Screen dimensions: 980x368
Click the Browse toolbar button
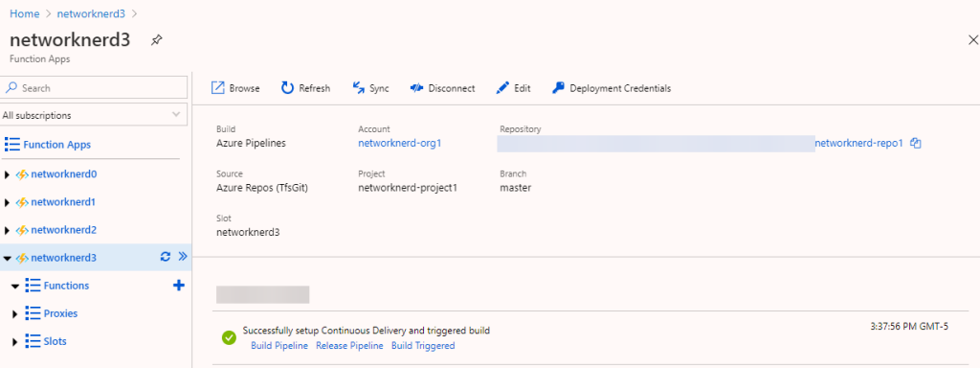click(235, 88)
